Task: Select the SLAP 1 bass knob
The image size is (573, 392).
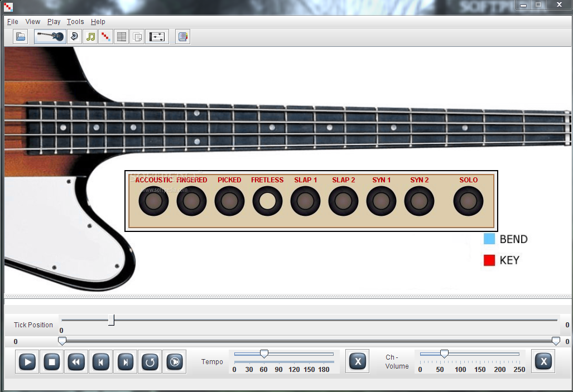Action: [x=306, y=201]
